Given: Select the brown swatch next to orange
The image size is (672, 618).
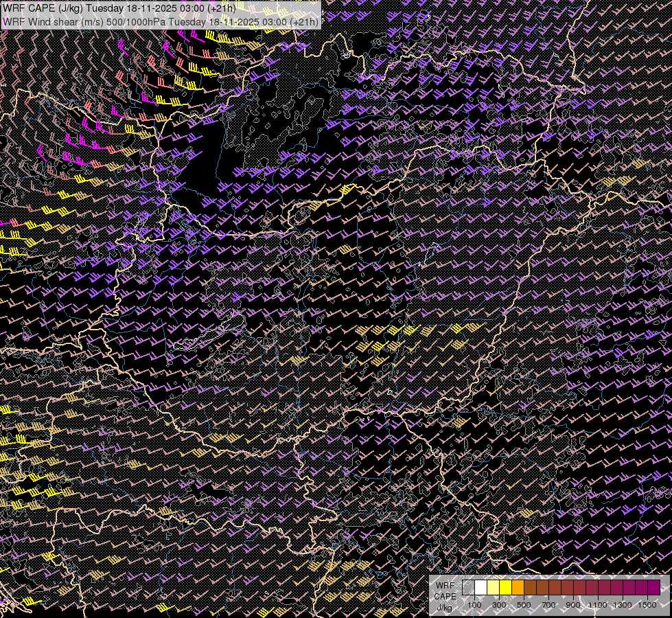Looking at the screenshot, I should coord(530,588).
